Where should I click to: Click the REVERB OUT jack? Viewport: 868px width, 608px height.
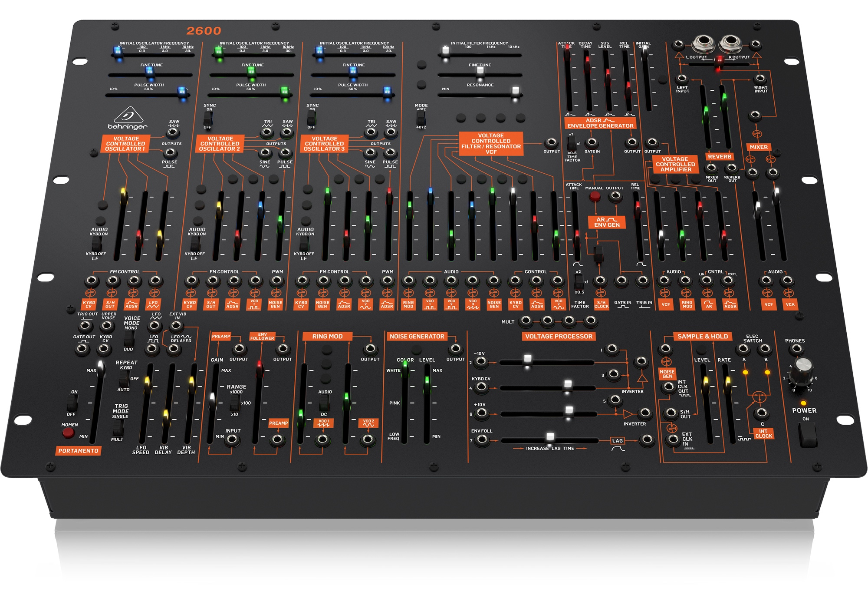731,168
